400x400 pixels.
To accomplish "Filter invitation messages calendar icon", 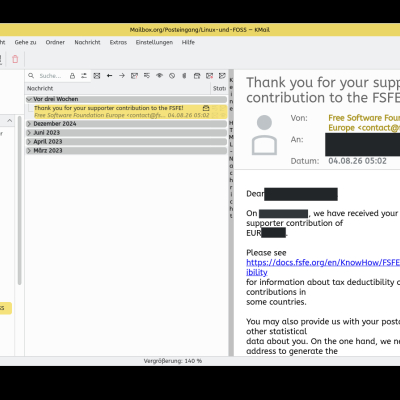I will pos(197,76).
